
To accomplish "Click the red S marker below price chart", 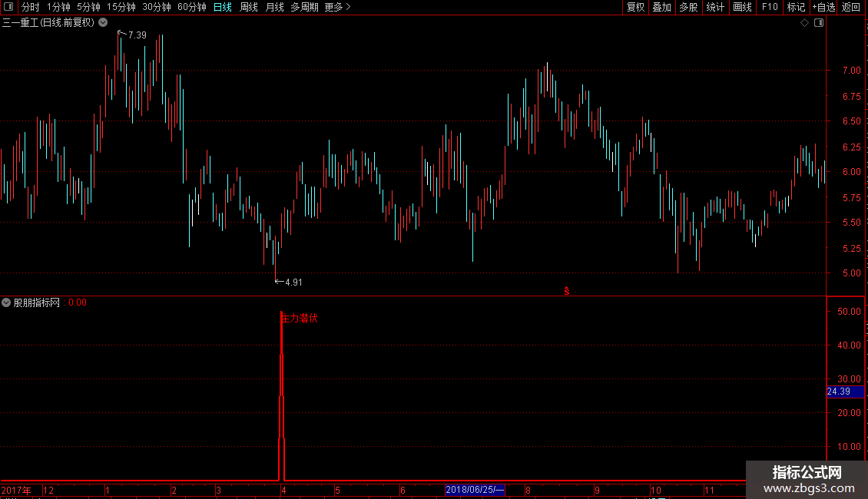I will (566, 291).
